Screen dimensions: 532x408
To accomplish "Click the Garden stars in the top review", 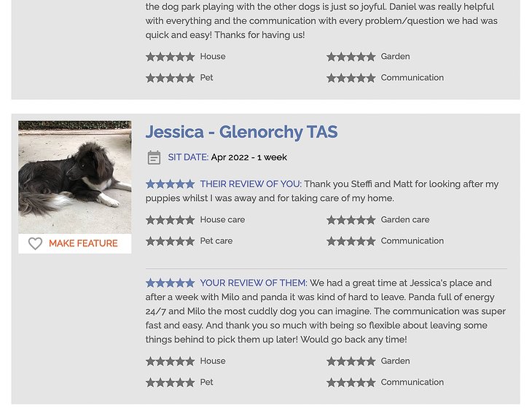I will [x=351, y=57].
